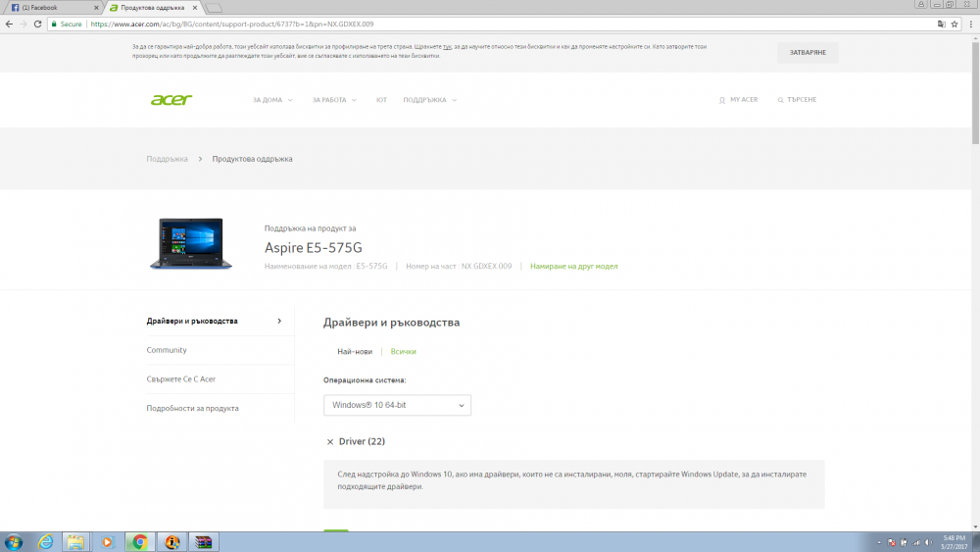
Task: Launch Internet Explorer from the taskbar
Action: click(x=46, y=542)
